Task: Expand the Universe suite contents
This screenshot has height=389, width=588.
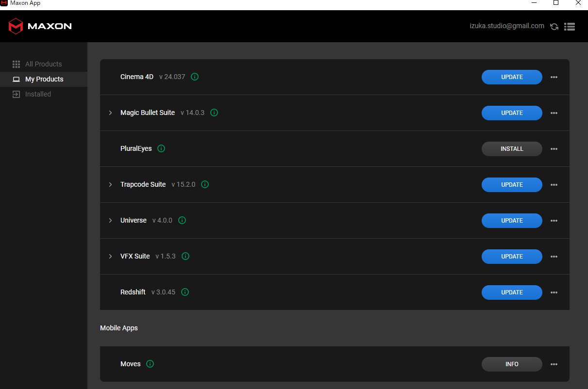Action: (x=110, y=220)
